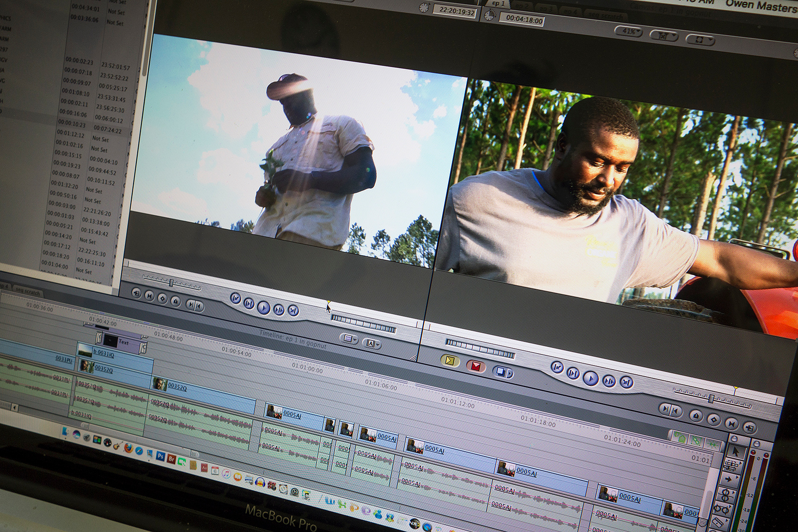Open Photoshop from the Dock

pos(160,456)
